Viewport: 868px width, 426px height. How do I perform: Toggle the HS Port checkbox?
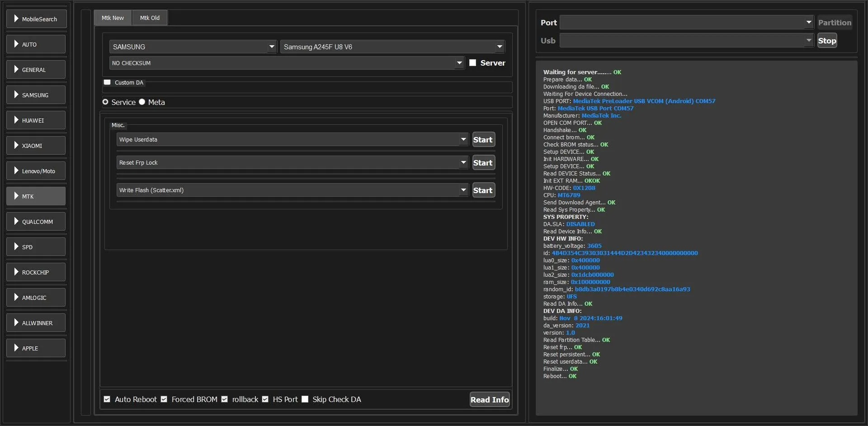[x=265, y=399]
